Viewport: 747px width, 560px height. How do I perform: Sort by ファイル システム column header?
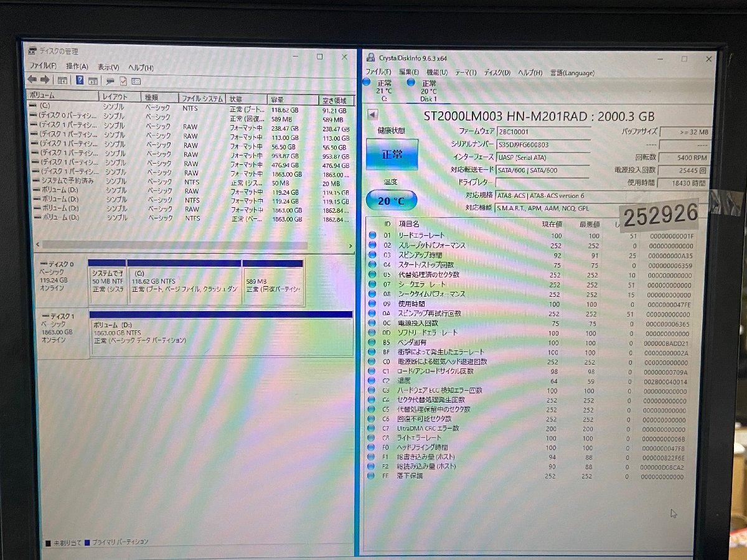coord(203,98)
